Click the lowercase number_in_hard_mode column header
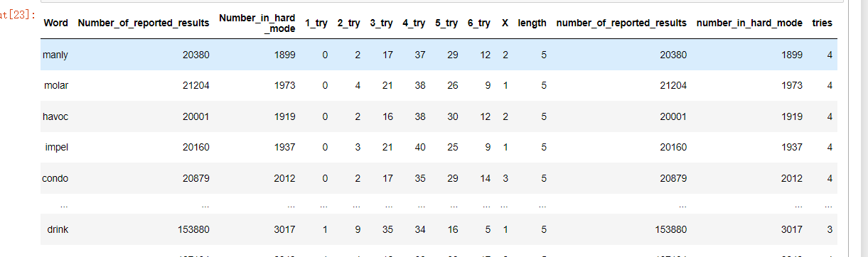This screenshot has height=257, width=868. 749,23
